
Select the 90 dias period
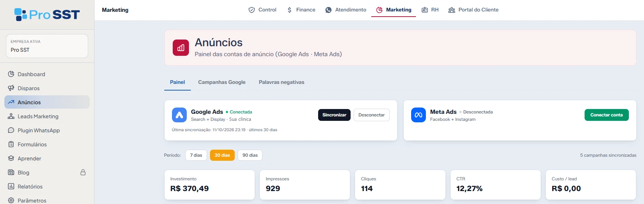[250, 155]
